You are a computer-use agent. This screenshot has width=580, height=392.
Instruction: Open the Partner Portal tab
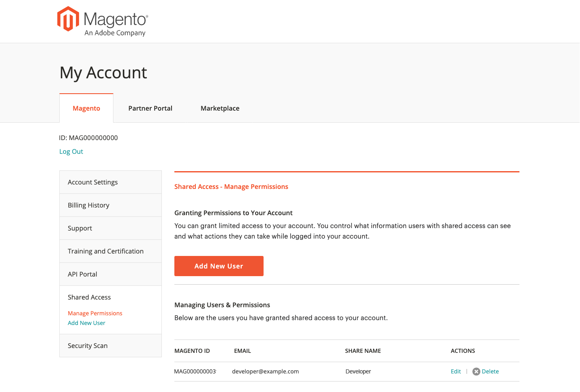(150, 108)
